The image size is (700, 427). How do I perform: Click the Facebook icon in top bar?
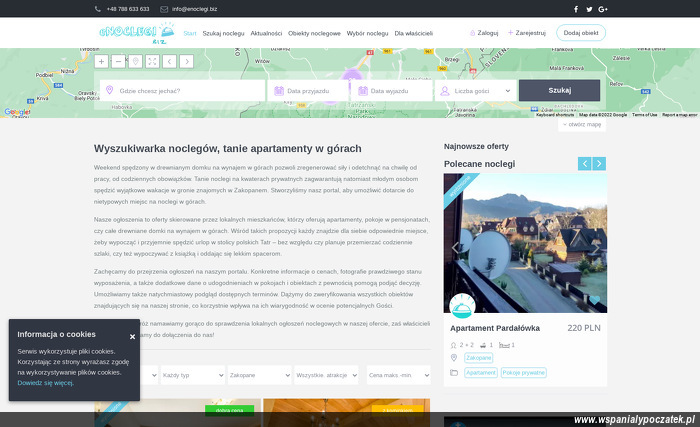point(576,9)
